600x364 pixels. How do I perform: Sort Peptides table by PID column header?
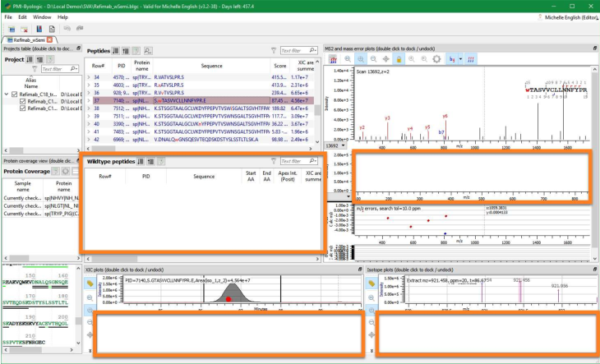click(x=122, y=66)
